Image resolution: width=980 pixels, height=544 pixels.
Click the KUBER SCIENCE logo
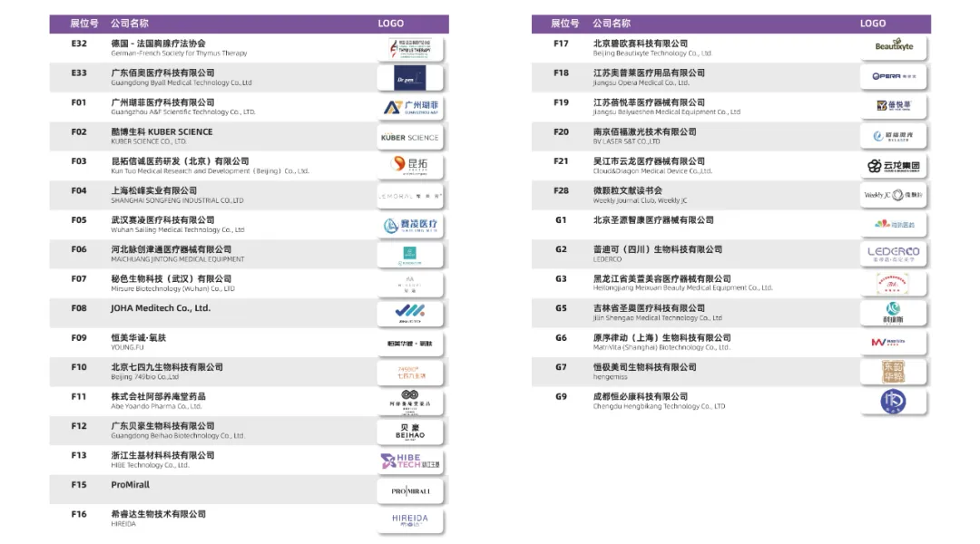pos(410,138)
